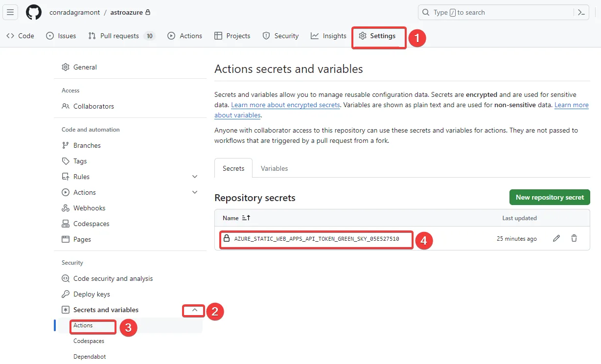This screenshot has width=601, height=364.
Task: Open the Settings tab
Action: (377, 36)
